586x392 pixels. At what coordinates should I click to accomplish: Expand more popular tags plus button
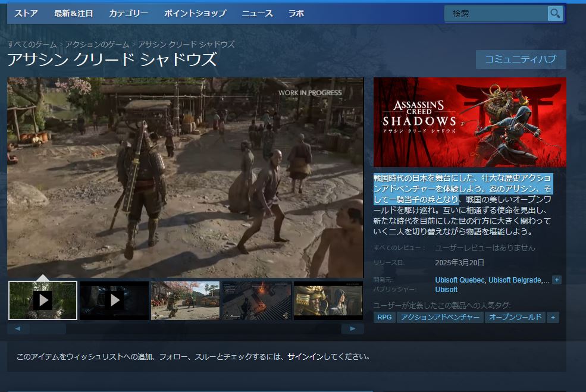tap(553, 317)
